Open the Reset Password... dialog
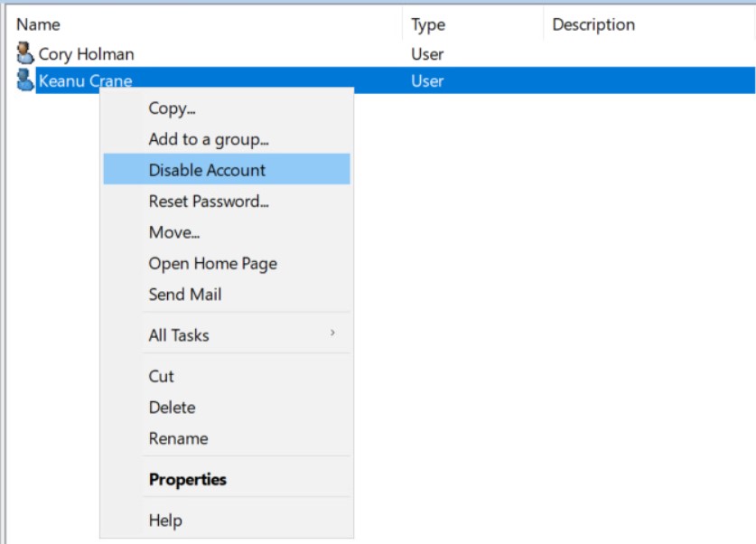The width and height of the screenshot is (756, 544). tap(209, 202)
